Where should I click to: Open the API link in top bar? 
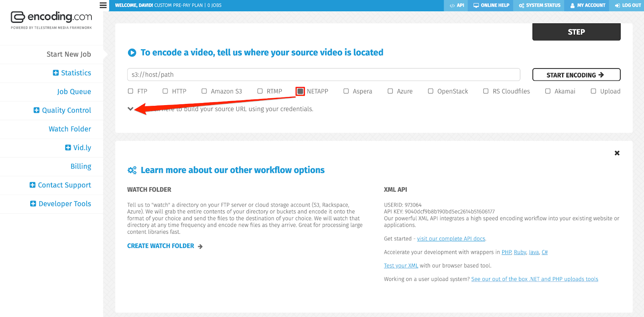(457, 6)
